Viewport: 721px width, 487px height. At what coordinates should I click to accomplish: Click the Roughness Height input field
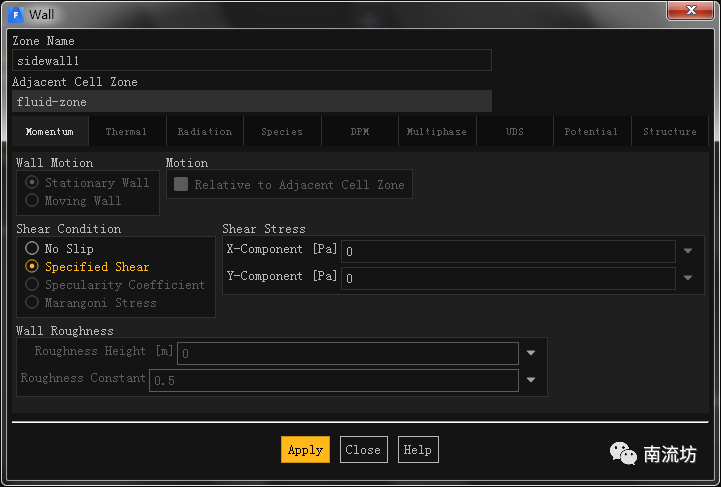click(348, 353)
